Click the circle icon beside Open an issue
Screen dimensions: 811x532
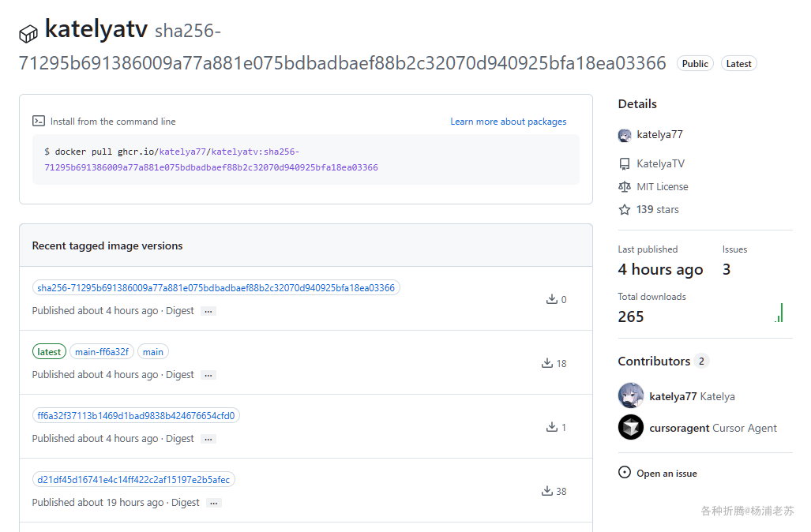pos(625,473)
